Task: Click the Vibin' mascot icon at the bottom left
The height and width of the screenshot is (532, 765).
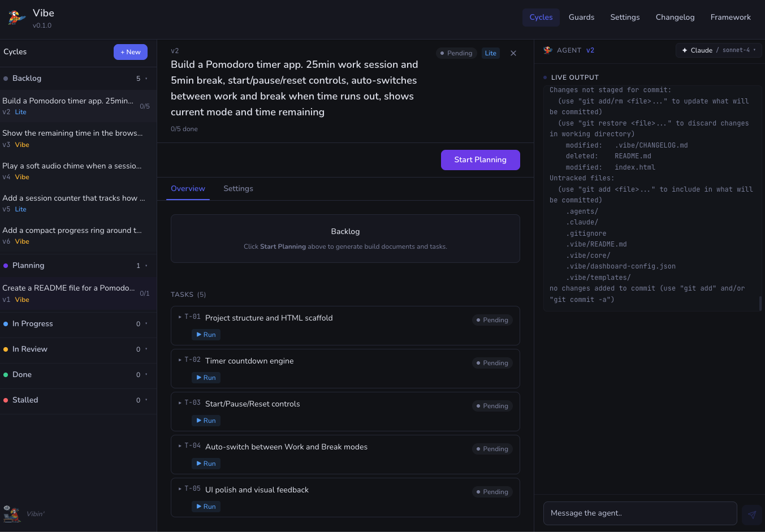Action: click(11, 513)
